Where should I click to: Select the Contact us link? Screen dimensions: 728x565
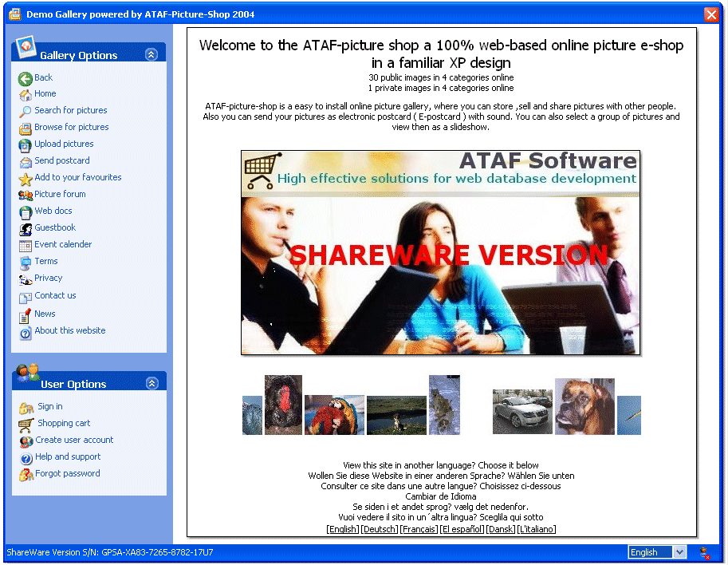click(55, 295)
